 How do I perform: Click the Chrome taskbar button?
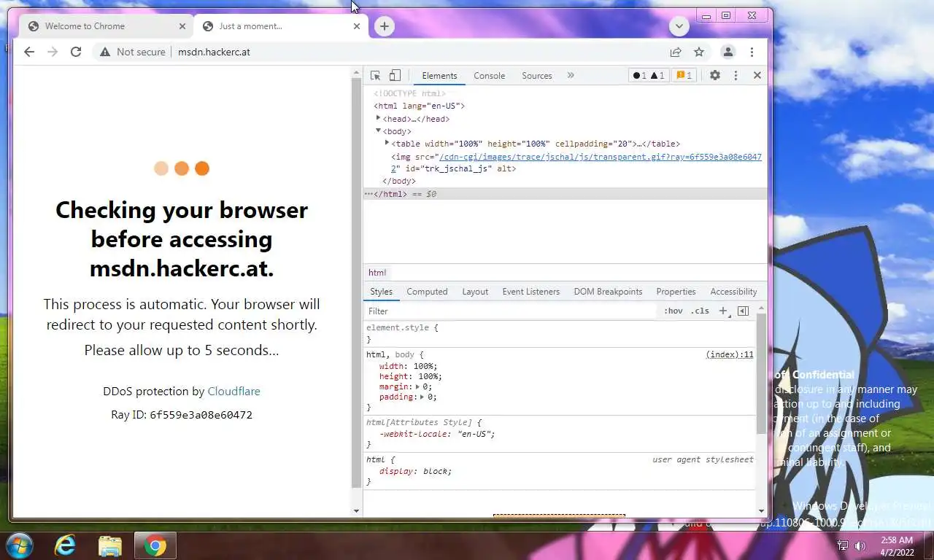coord(155,545)
